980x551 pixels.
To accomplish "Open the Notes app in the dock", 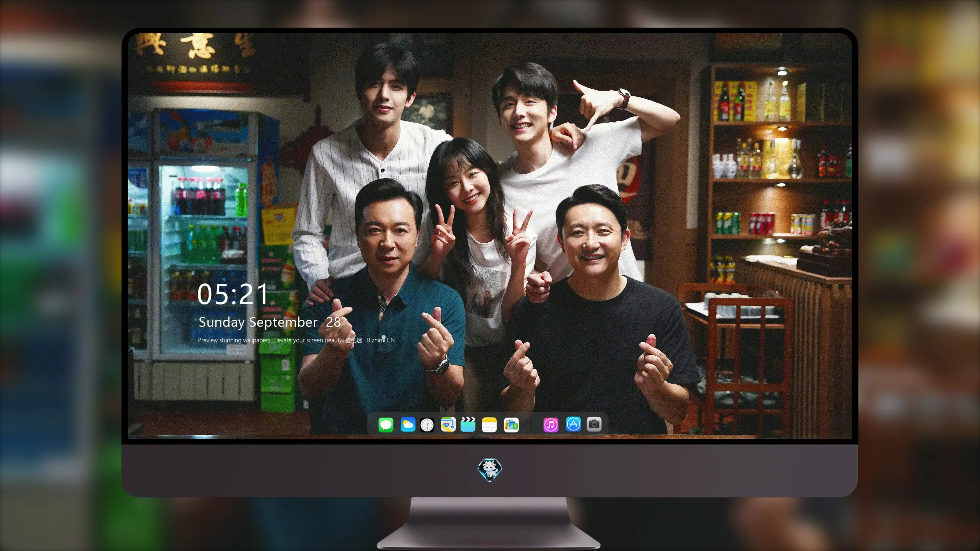I will [x=489, y=424].
